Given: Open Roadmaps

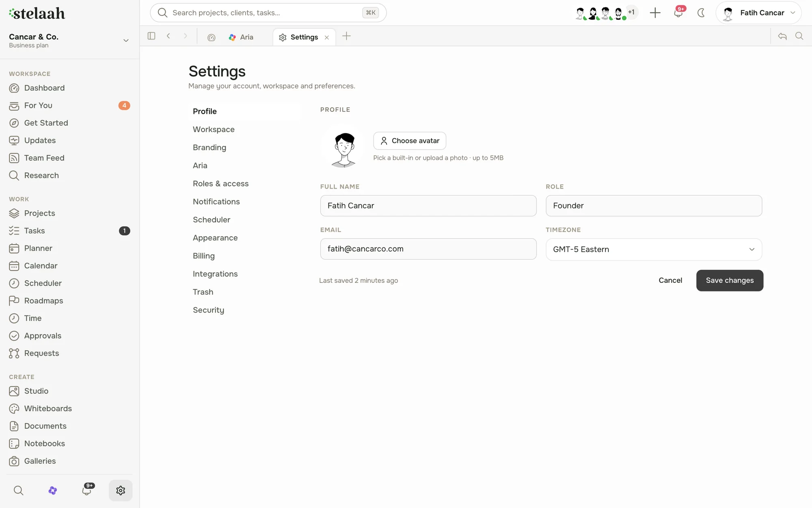Looking at the screenshot, I should tap(69, 300).
